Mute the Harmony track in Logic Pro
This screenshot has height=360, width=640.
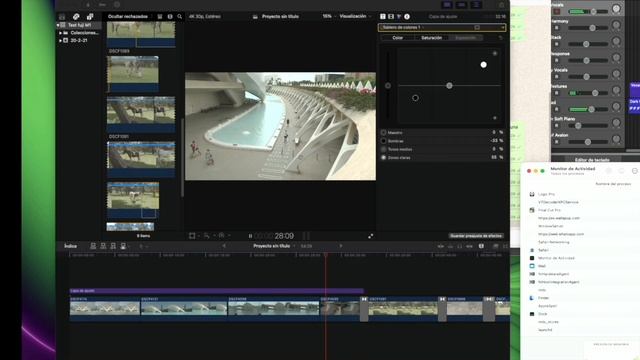pos(557,28)
